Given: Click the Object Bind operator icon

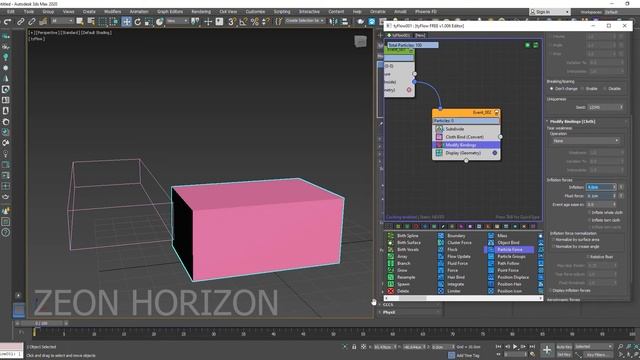Looking at the screenshot, I should click(x=491, y=242).
